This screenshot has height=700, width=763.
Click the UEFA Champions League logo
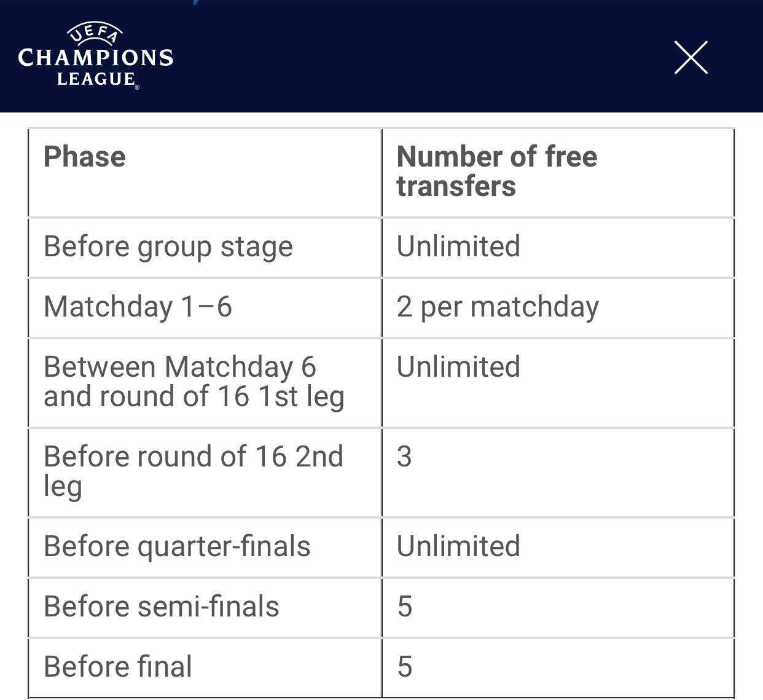pyautogui.click(x=96, y=56)
